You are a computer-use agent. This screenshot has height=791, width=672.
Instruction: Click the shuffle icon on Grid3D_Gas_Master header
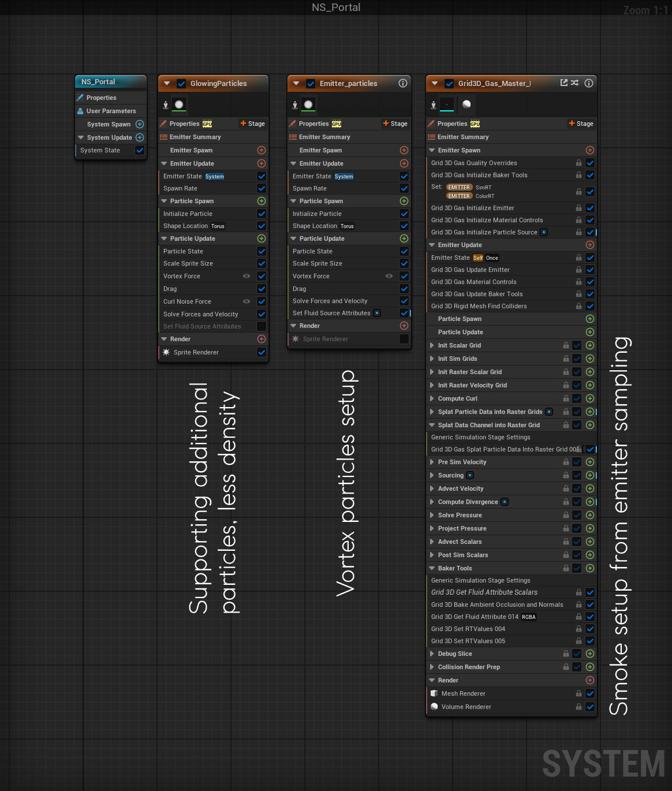click(x=574, y=83)
